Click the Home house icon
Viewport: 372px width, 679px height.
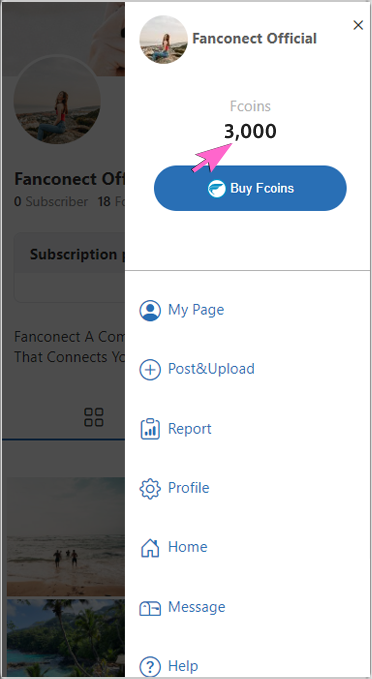pos(150,547)
